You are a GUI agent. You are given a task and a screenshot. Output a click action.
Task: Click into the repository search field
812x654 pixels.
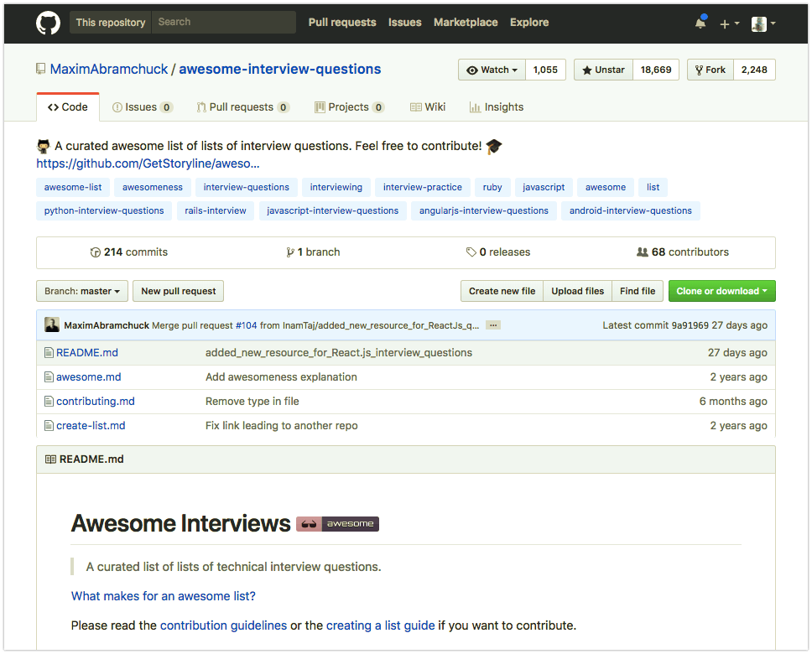tap(224, 23)
